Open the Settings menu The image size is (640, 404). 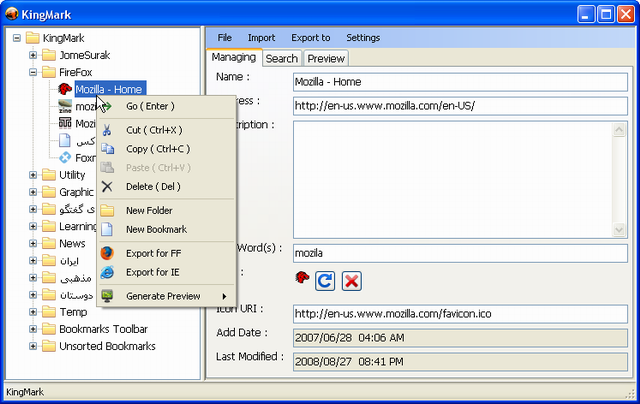tap(363, 38)
